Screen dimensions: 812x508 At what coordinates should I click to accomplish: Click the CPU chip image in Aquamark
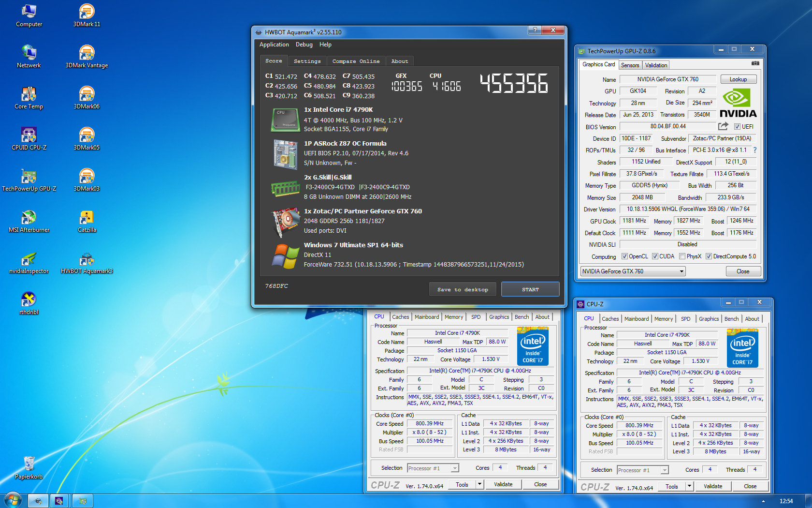pyautogui.click(x=285, y=120)
